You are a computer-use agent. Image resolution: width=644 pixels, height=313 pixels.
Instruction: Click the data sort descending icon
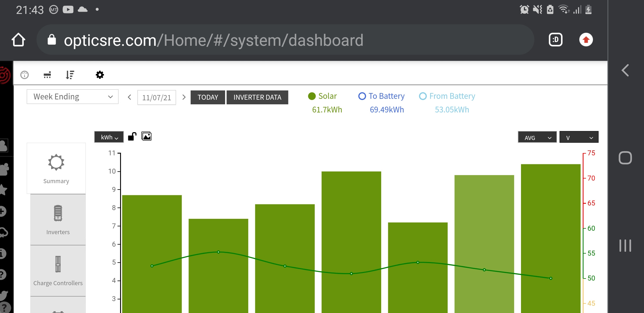point(70,75)
